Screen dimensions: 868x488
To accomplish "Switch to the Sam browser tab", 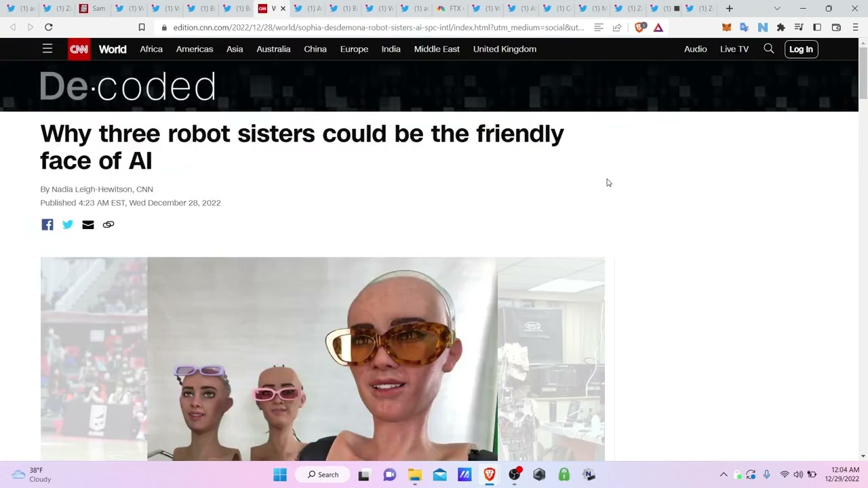I will (x=92, y=8).
